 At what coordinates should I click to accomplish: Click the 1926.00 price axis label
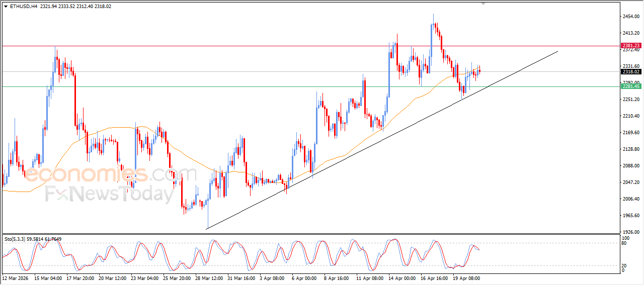coord(630,232)
